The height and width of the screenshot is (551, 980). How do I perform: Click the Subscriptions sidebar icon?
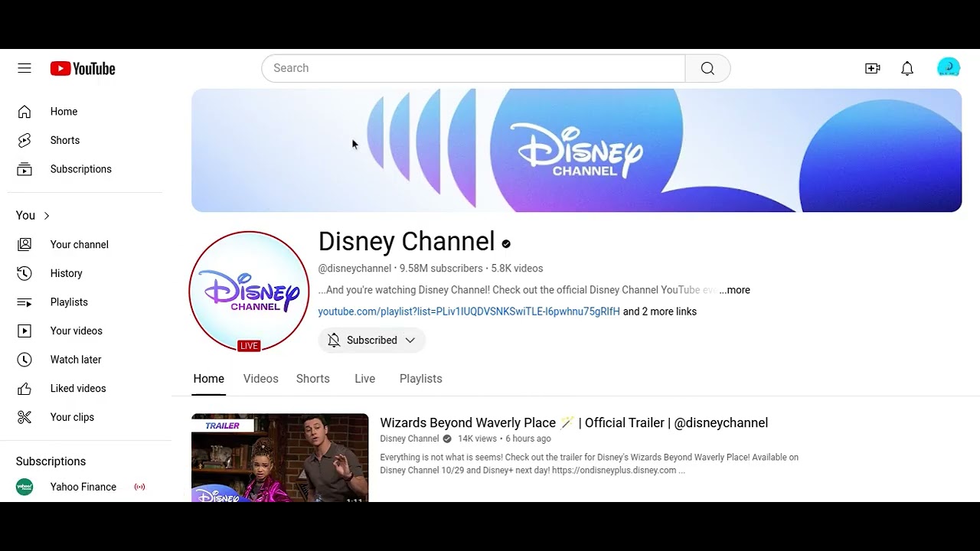24,169
